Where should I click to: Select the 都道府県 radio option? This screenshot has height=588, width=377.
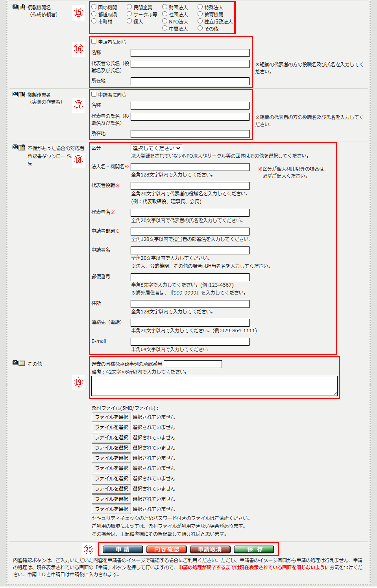[94, 14]
